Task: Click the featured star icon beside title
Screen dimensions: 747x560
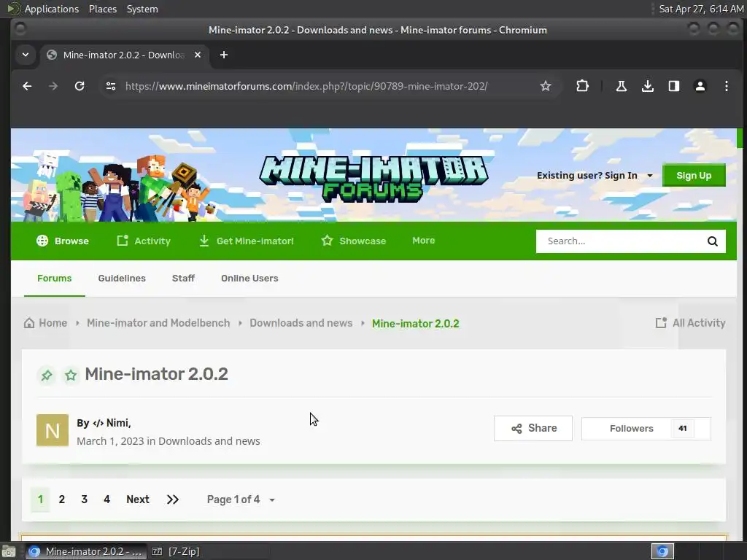Action: pos(71,376)
